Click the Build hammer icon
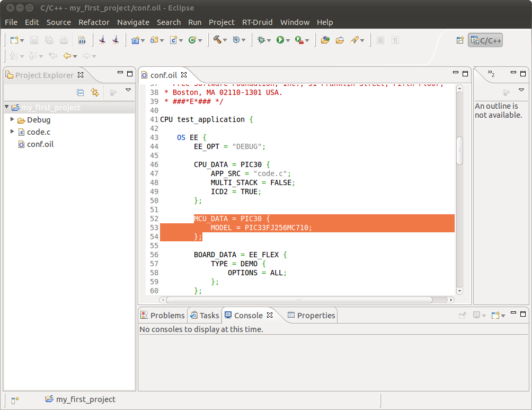 pos(217,40)
